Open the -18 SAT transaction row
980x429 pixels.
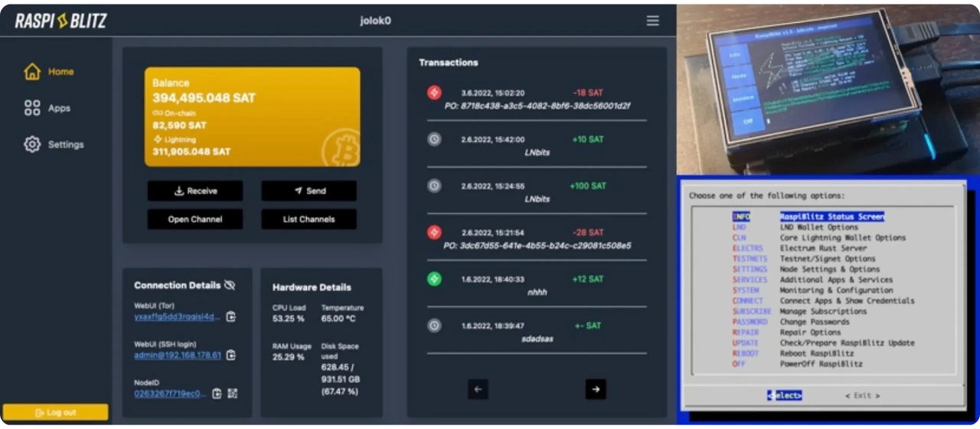[537, 99]
